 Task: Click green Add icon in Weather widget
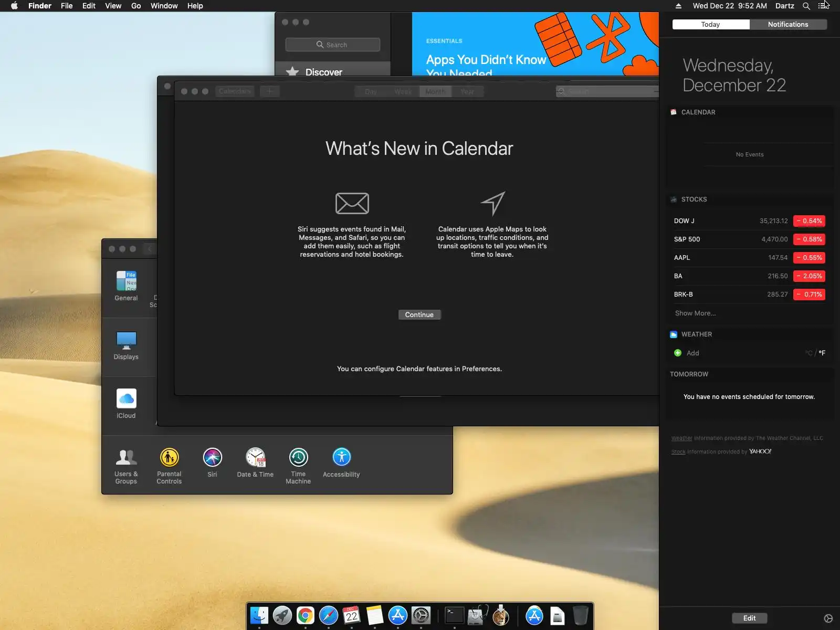click(x=678, y=353)
